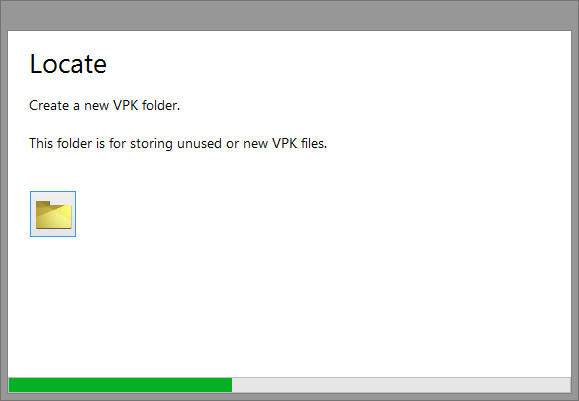Click the word "new" before "VPK folder"
The width and height of the screenshot is (579, 401).
point(96,106)
